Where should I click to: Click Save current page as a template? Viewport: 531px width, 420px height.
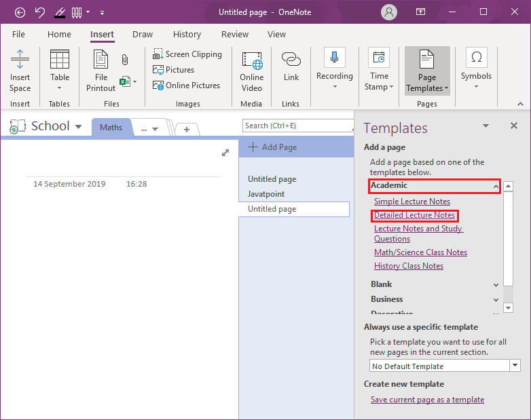coord(427,400)
